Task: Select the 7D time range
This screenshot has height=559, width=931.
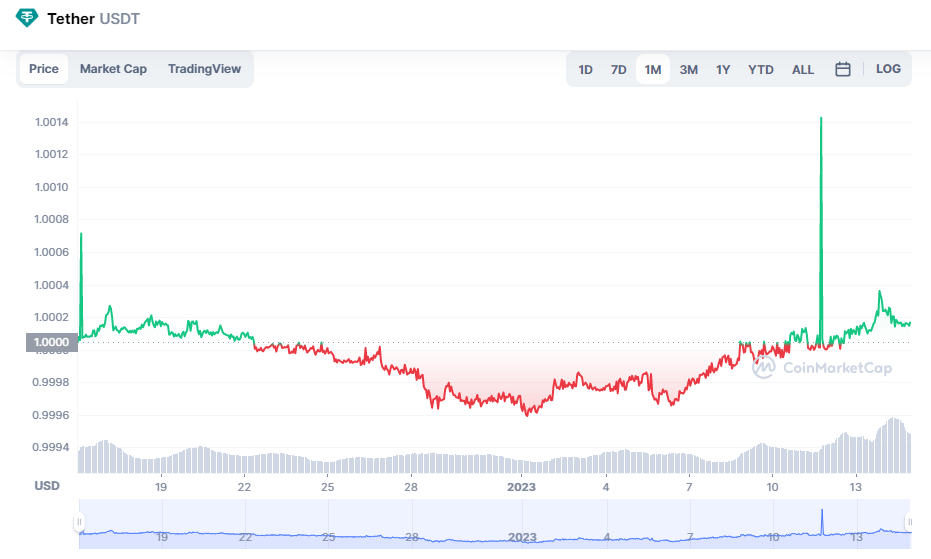Action: [619, 70]
